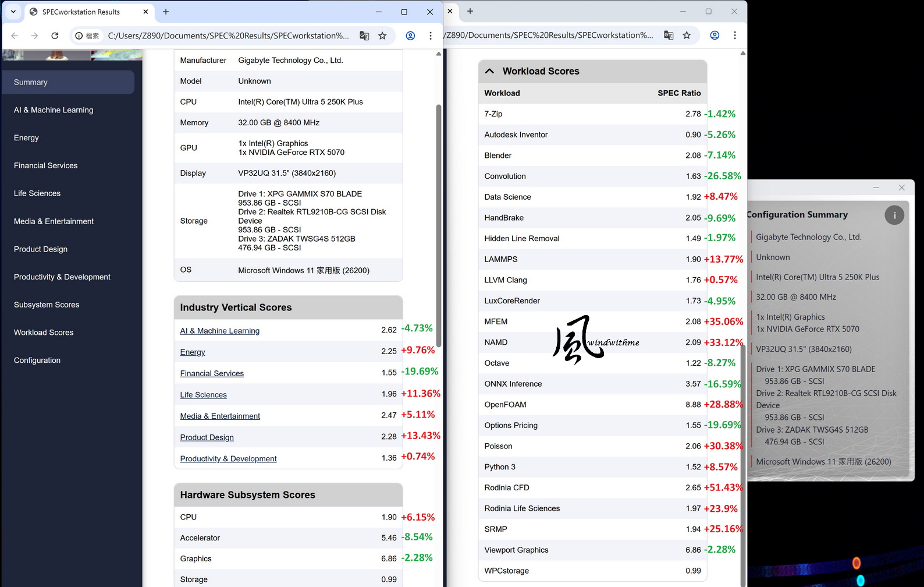The image size is (924, 587).
Task: Open new tab with plus button in left window
Action: (x=166, y=12)
